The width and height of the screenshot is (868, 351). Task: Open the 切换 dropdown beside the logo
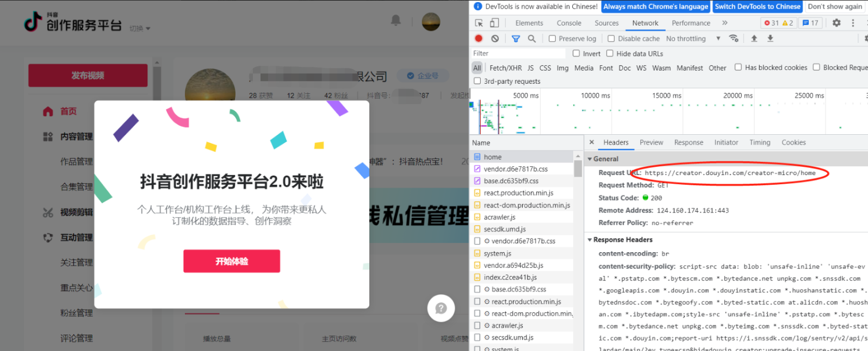140,28
